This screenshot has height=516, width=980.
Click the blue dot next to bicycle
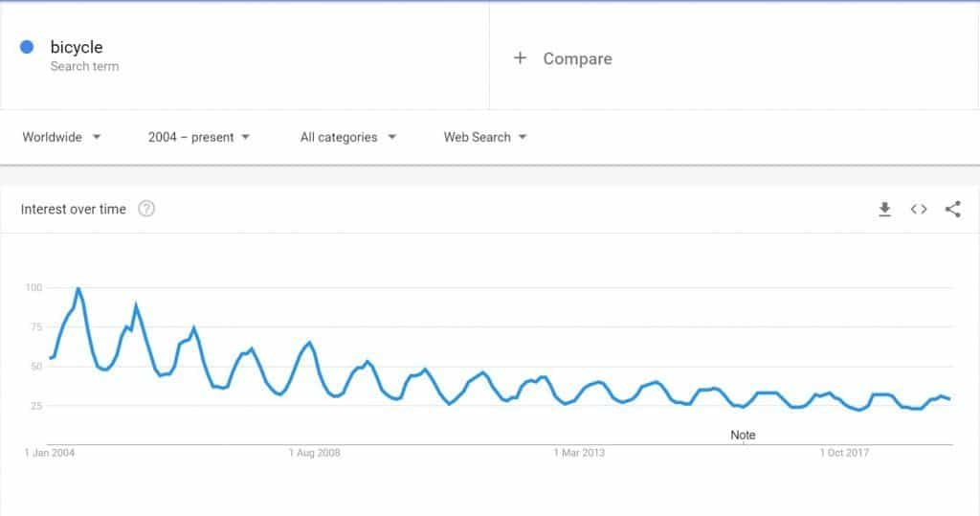[x=27, y=47]
